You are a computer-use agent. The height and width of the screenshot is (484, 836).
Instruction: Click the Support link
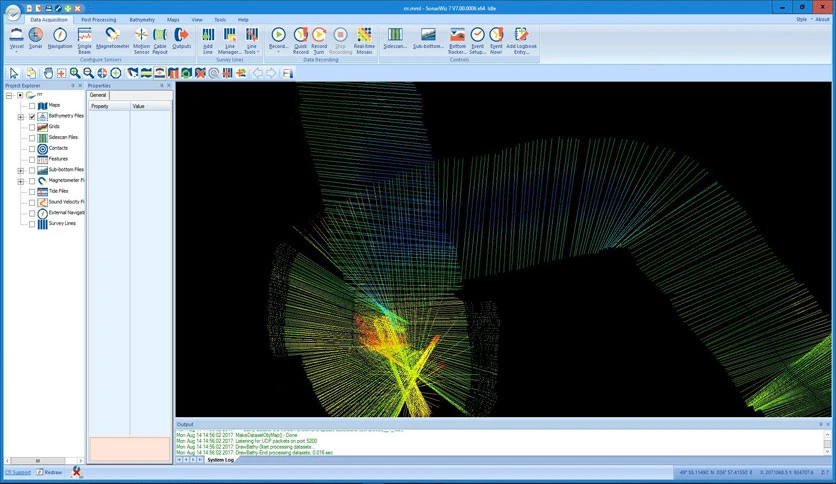[19, 472]
